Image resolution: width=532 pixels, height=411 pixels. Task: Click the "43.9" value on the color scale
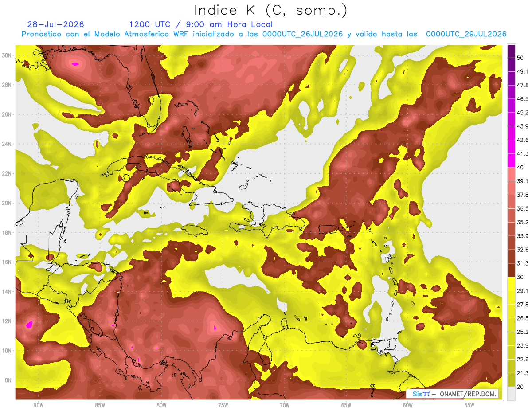522,126
